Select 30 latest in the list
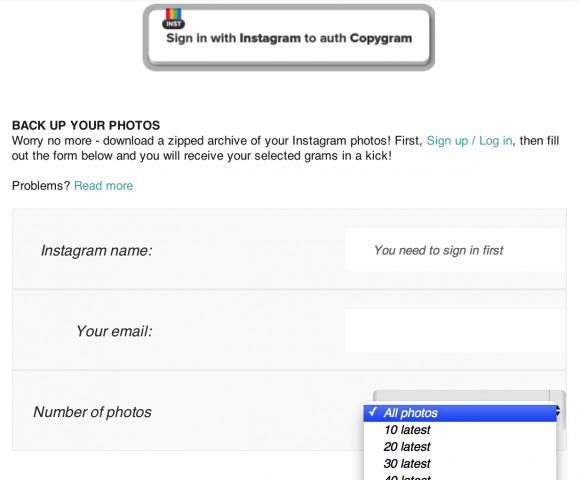580x480 pixels. 460,463
